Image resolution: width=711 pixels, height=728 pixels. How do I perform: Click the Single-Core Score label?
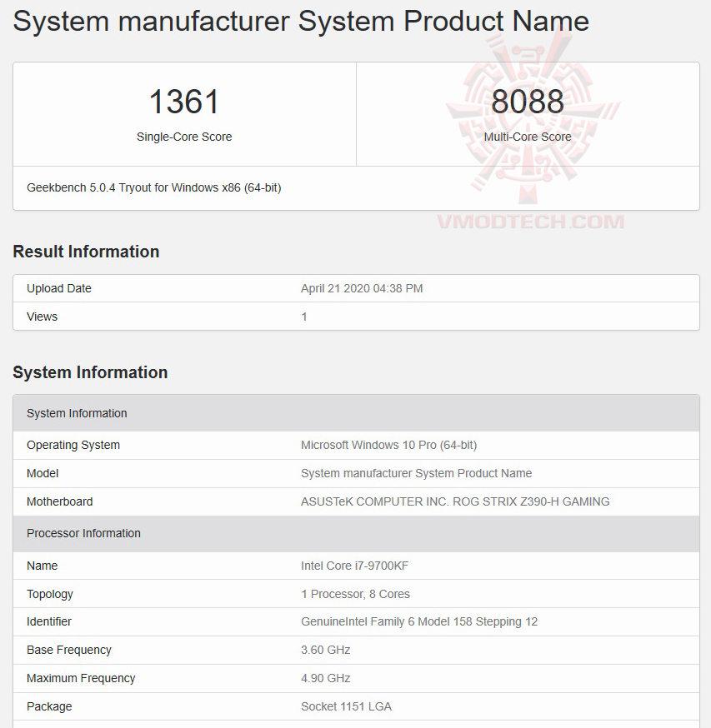click(x=184, y=137)
